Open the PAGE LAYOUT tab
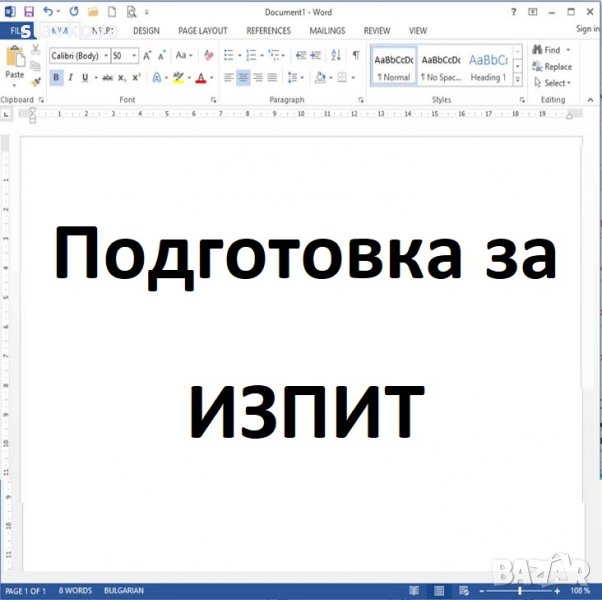Viewport: 602px width, 600px height. click(202, 31)
